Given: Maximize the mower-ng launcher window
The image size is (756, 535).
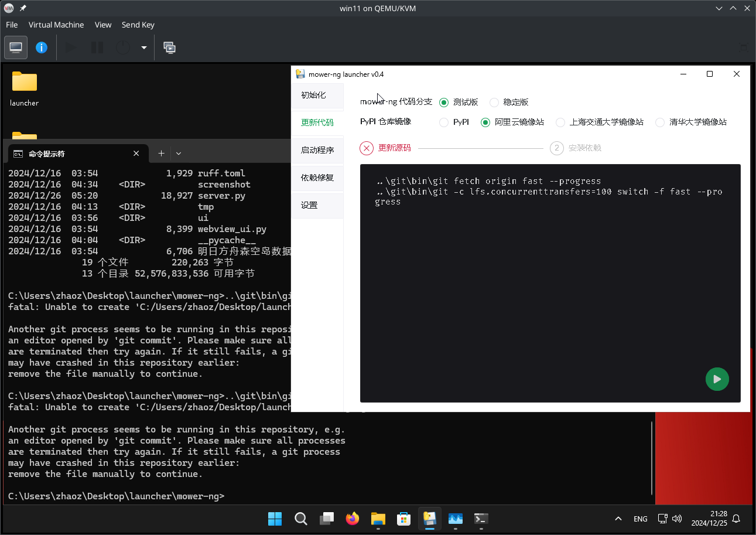Looking at the screenshot, I should tap(710, 74).
